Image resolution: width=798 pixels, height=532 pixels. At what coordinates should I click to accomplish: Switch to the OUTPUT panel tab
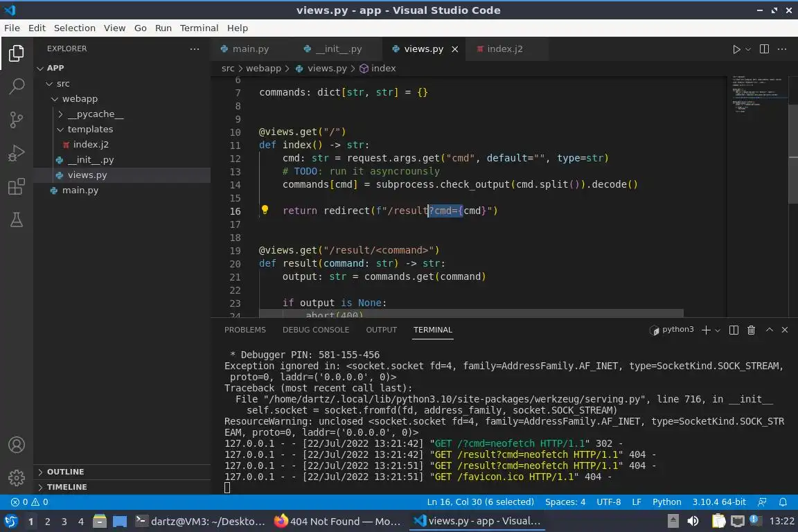point(381,330)
